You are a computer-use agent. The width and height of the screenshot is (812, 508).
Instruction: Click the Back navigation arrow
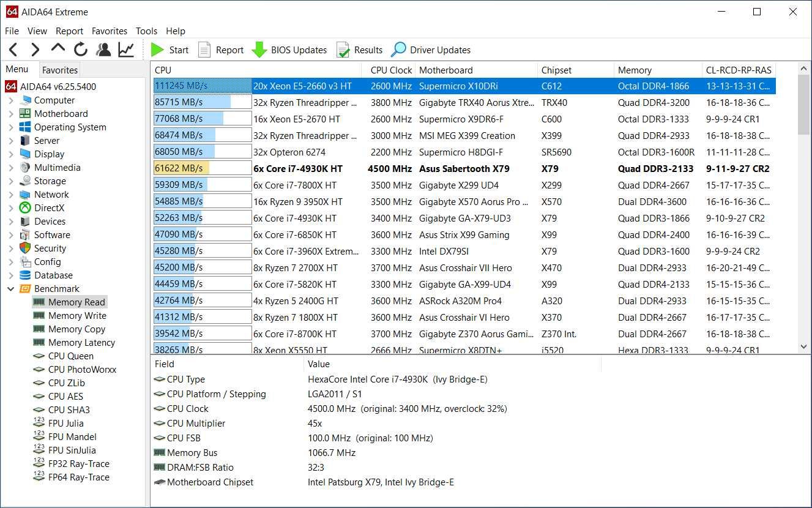(x=13, y=50)
